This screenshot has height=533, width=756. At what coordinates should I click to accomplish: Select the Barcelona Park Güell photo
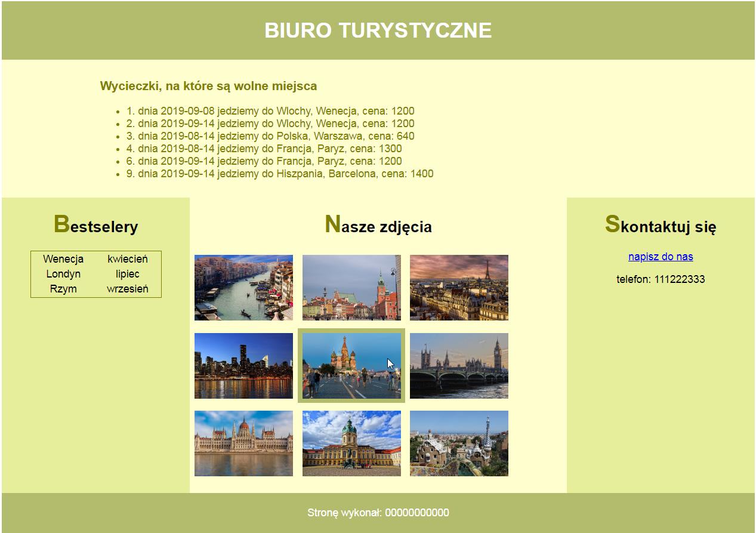(459, 443)
